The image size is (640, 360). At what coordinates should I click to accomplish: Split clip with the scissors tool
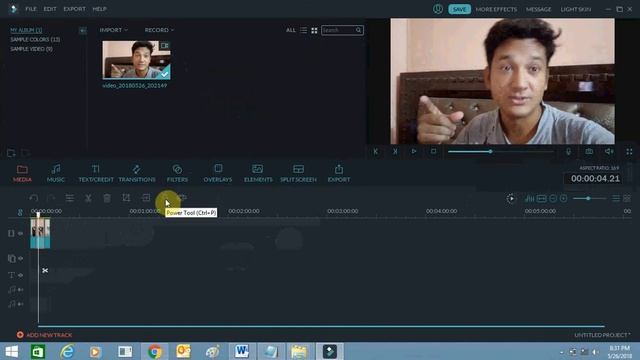(x=88, y=198)
